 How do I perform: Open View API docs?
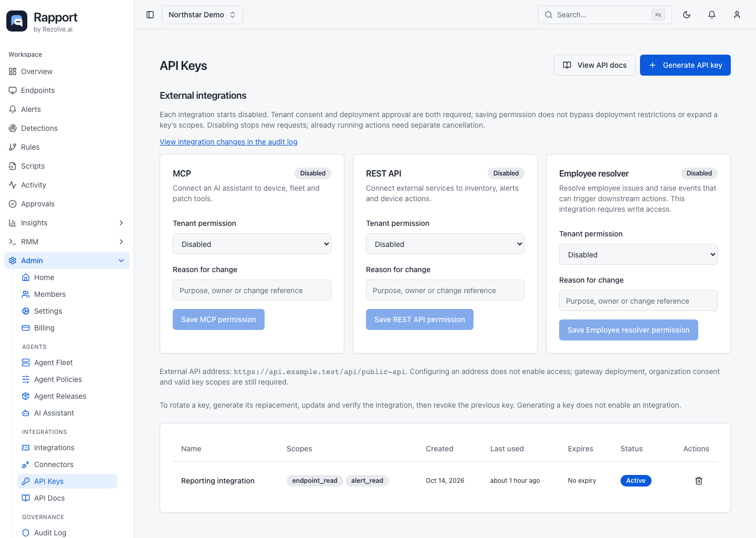coord(595,65)
